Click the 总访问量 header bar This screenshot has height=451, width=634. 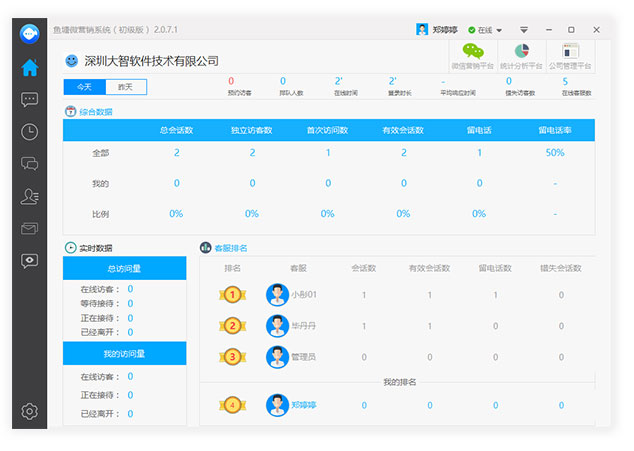(x=125, y=268)
